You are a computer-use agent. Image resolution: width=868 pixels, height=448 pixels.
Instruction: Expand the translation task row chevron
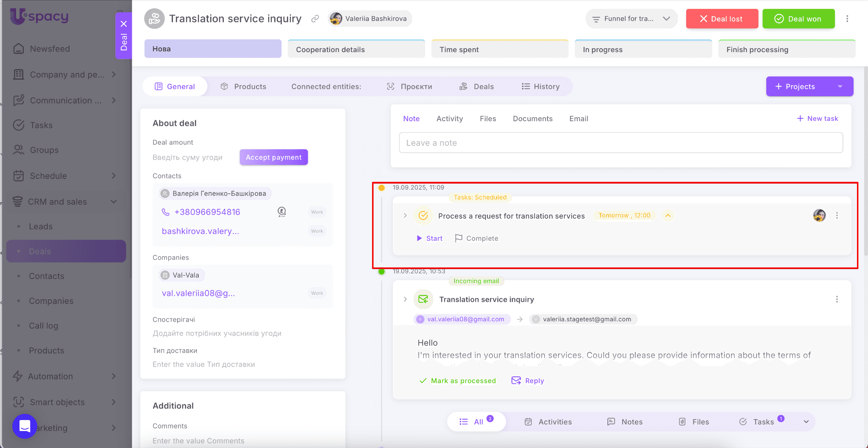405,216
